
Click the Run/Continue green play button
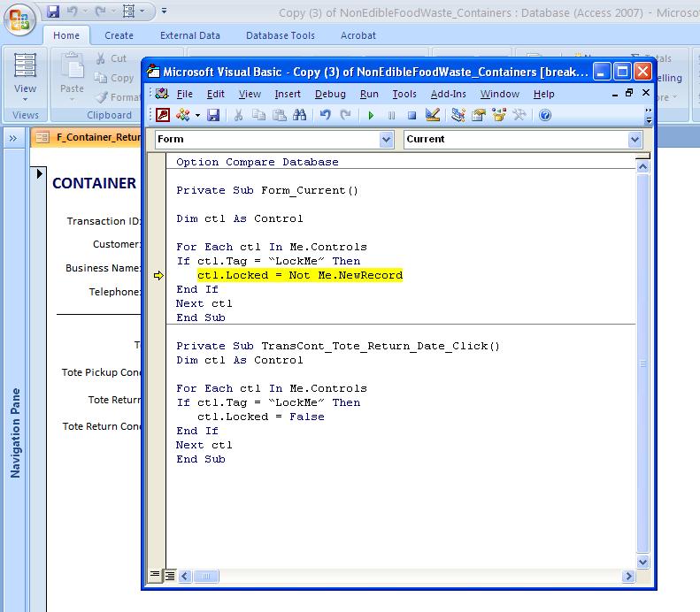[x=371, y=116]
